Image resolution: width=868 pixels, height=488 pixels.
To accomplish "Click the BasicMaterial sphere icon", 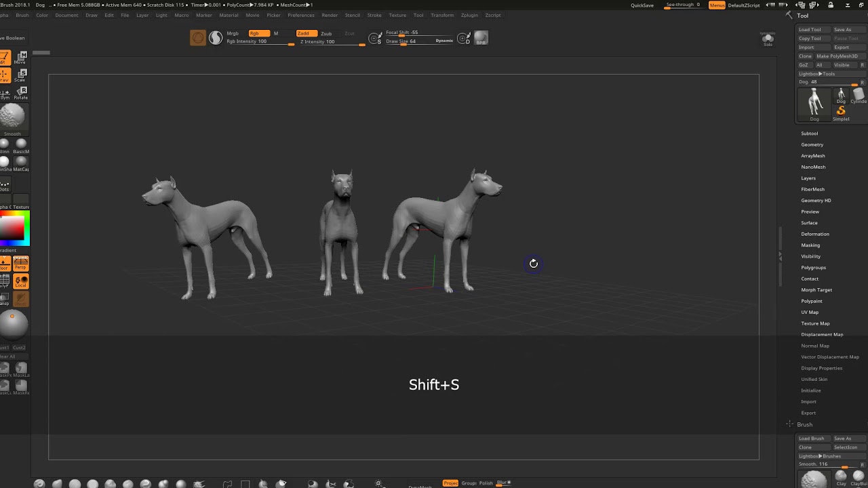I will [x=21, y=144].
